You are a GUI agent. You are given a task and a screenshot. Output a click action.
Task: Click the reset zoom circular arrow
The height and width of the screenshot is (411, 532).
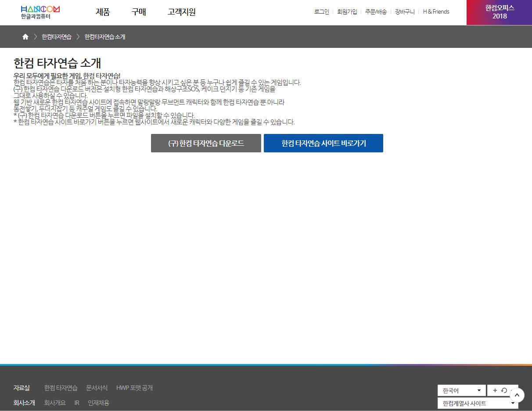[x=504, y=390]
